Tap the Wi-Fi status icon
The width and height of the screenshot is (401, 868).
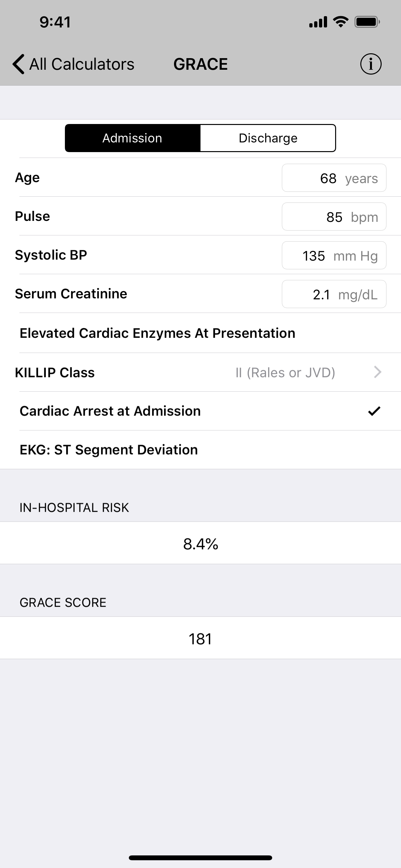pyautogui.click(x=341, y=22)
